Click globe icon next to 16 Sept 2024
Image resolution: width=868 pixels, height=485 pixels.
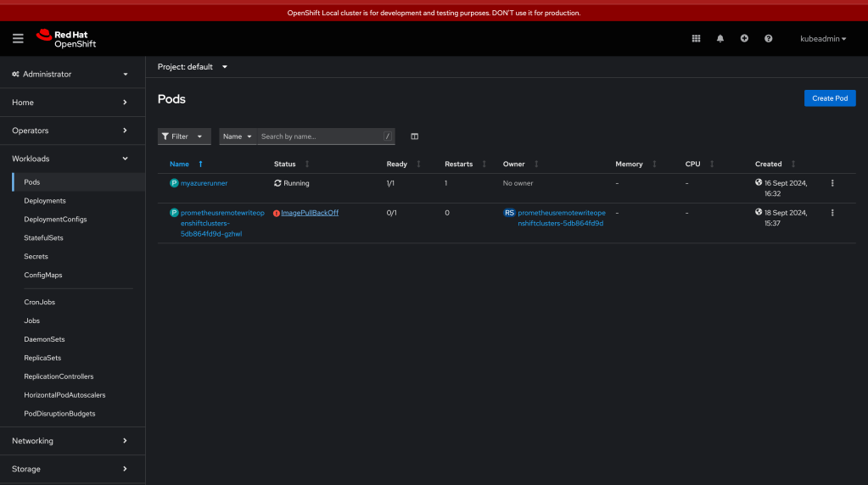(759, 182)
